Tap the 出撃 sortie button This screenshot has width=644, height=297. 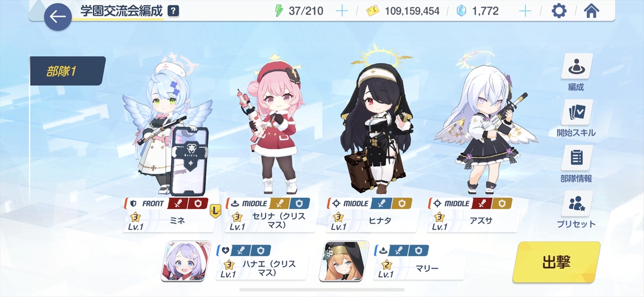coord(555,262)
